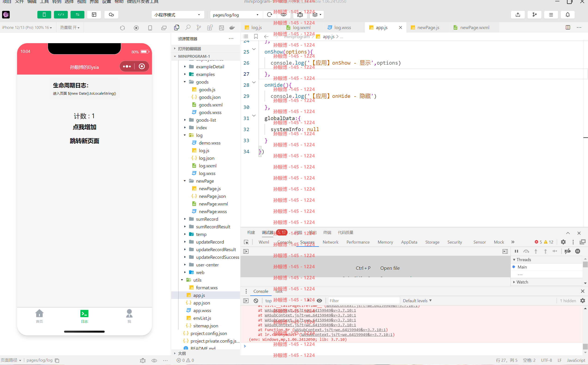The width and height of the screenshot is (588, 365).
Task: Click the preview eye icon in toolbar
Action: [284, 15]
